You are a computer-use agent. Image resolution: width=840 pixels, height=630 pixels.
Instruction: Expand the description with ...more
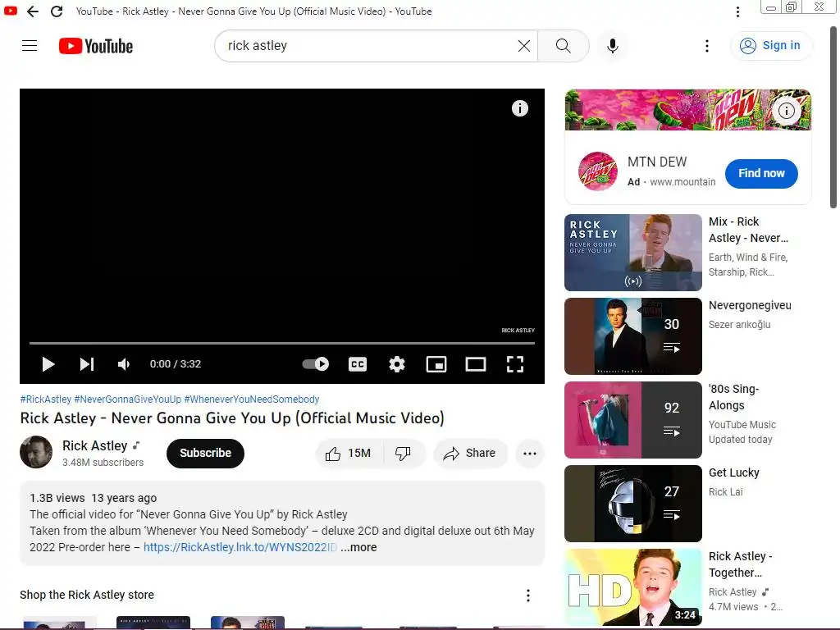[x=358, y=547]
